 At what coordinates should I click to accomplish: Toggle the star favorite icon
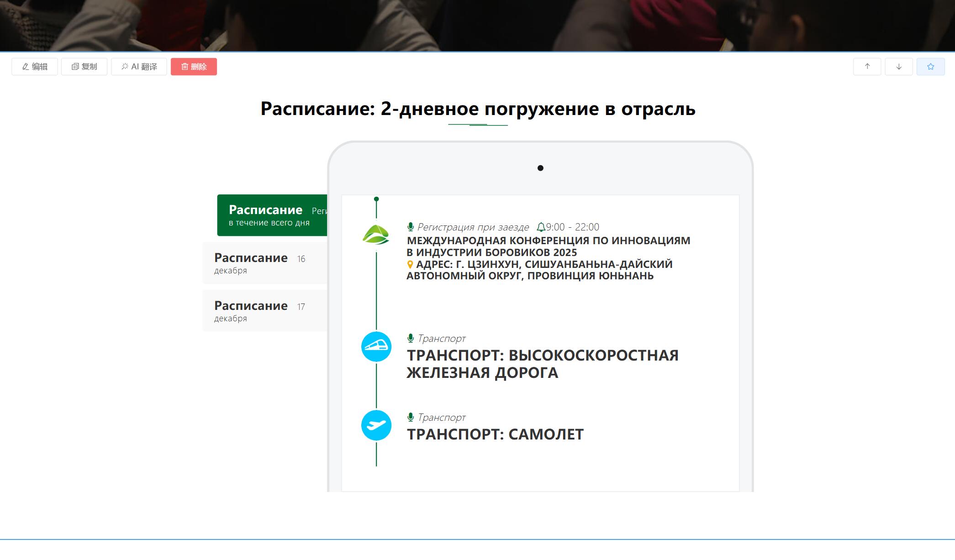point(930,67)
